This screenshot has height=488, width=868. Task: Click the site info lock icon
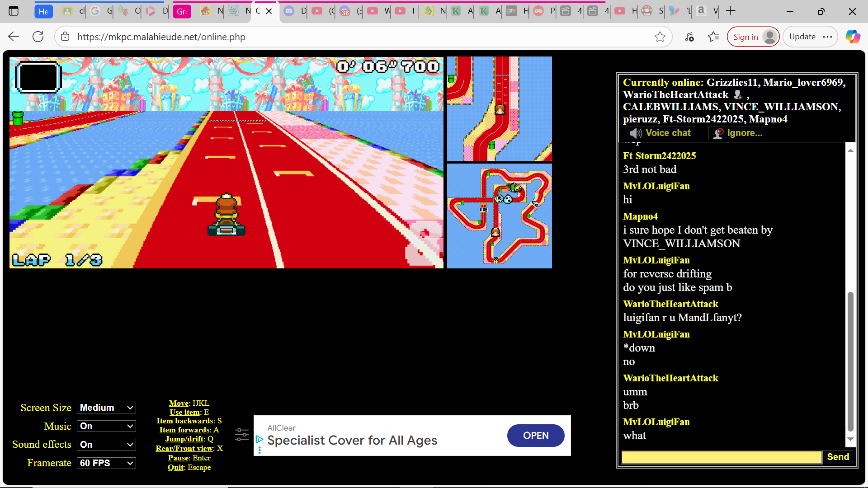click(65, 37)
